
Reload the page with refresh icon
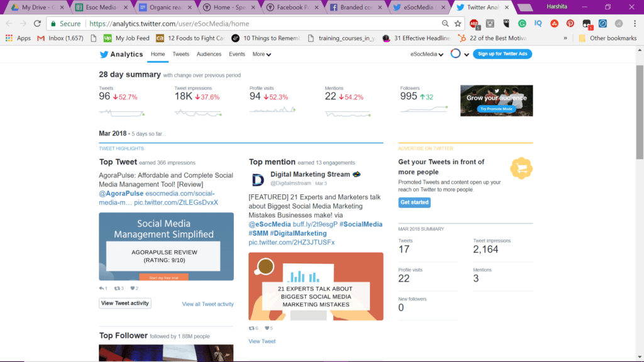pos(37,23)
